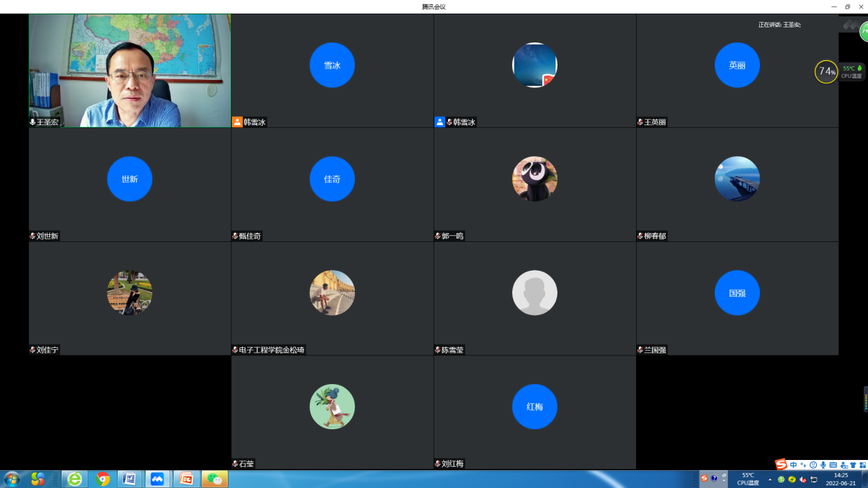Screen dimensions: 868x488
Task: Toggle the muted system volume icon
Action: pos(803,479)
